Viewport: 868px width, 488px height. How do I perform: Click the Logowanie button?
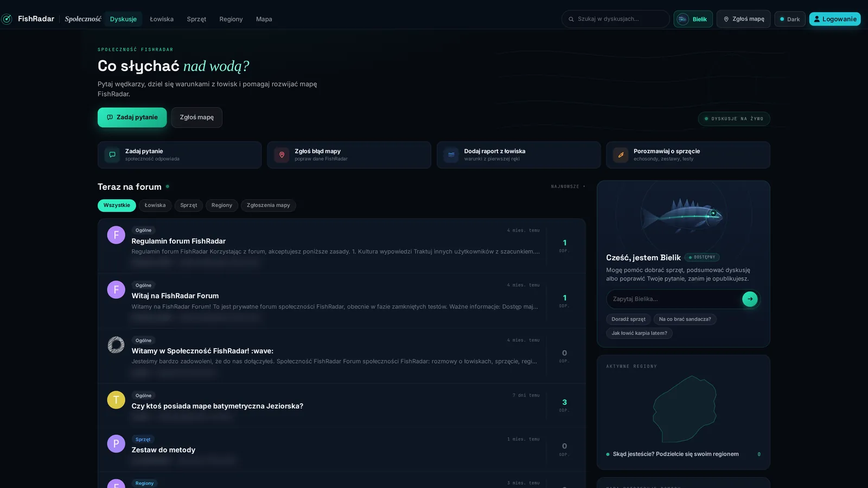[x=835, y=19]
